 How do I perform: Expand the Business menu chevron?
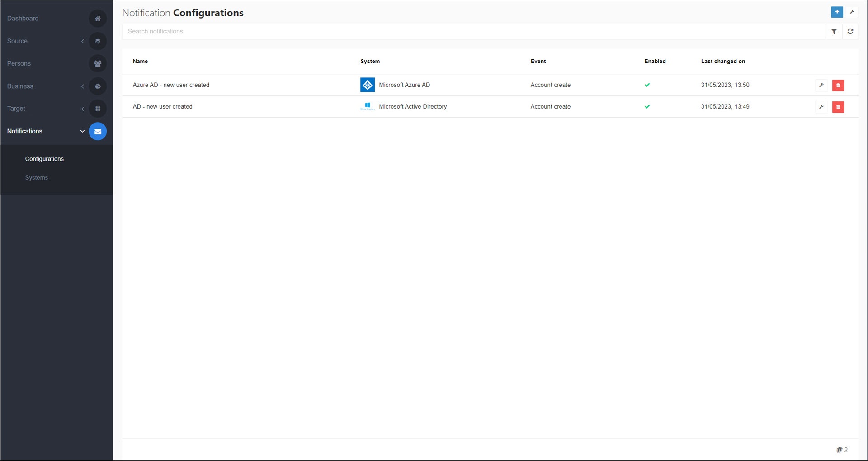point(83,86)
